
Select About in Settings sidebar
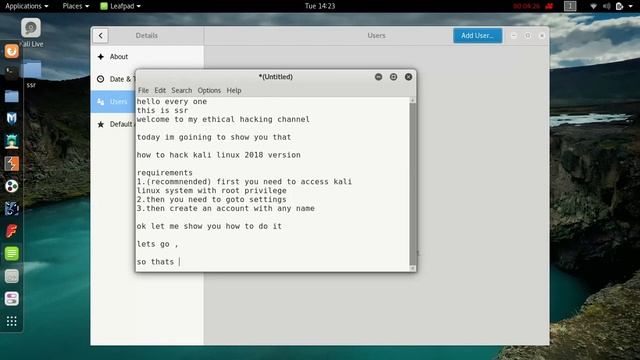tap(147, 57)
